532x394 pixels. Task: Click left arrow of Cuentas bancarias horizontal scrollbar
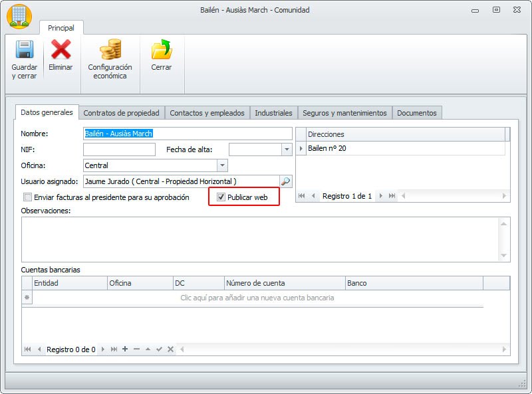tap(182, 349)
